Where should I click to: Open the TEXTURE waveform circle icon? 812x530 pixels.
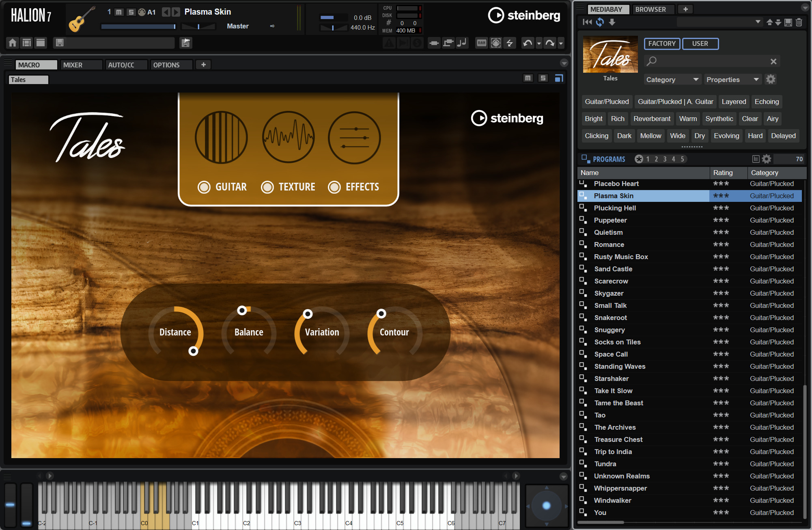pos(288,137)
